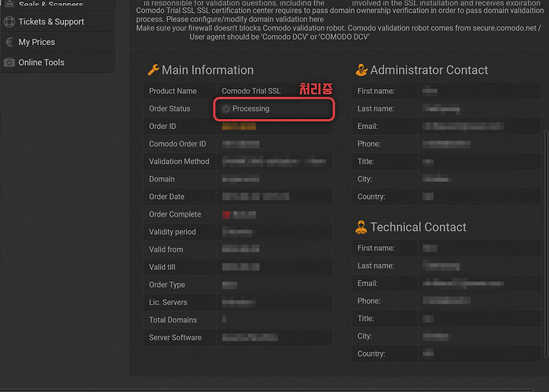Click Technical Contact Title label

pos(365,319)
